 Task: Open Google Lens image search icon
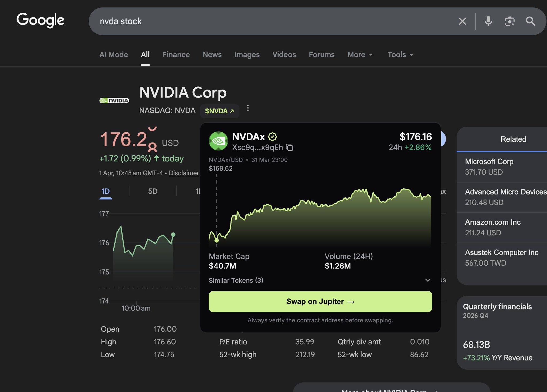(x=509, y=21)
